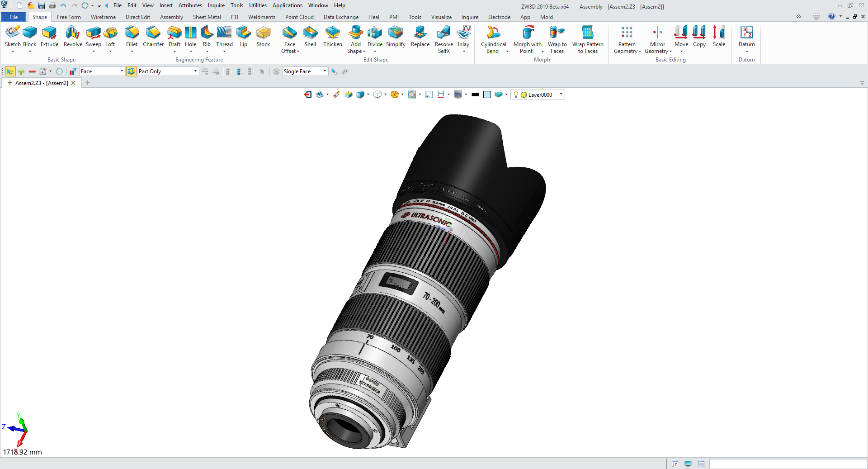Toggle the green plus add-to-selection mode

coord(21,71)
